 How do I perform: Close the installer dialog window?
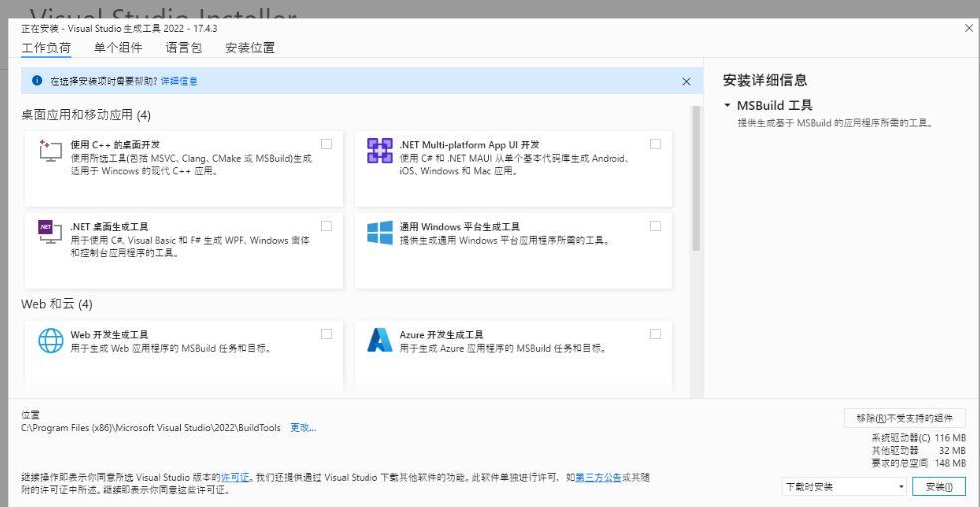tap(969, 28)
